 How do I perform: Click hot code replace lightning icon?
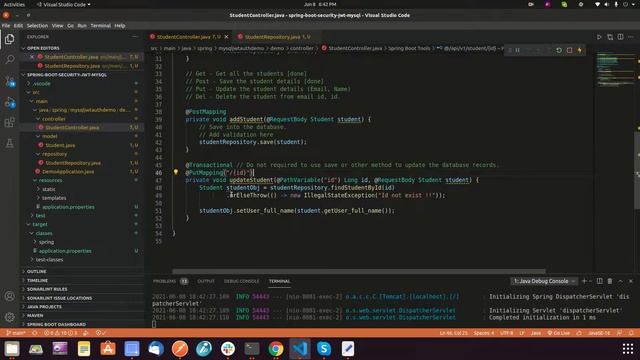pyautogui.click(x=580, y=50)
